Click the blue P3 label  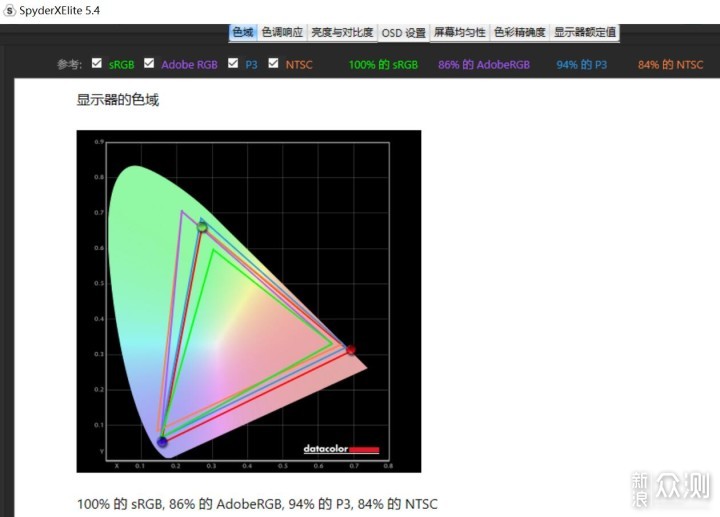pos(251,65)
